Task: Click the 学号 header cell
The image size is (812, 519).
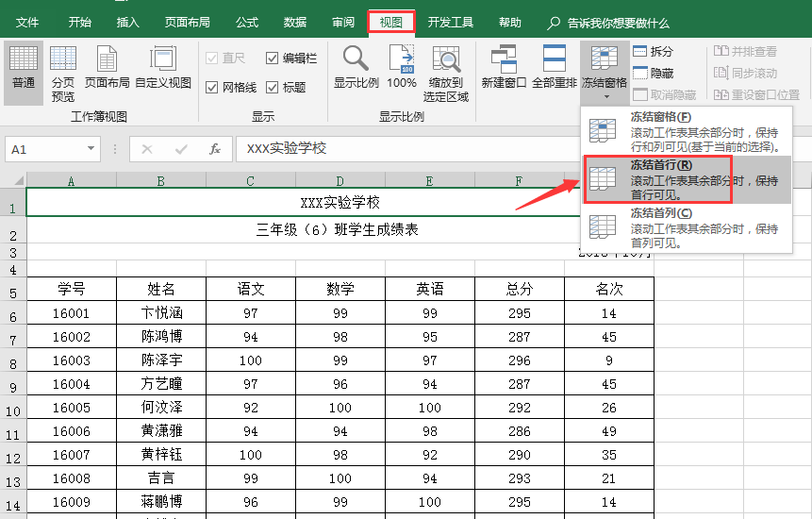Action: pos(72,289)
